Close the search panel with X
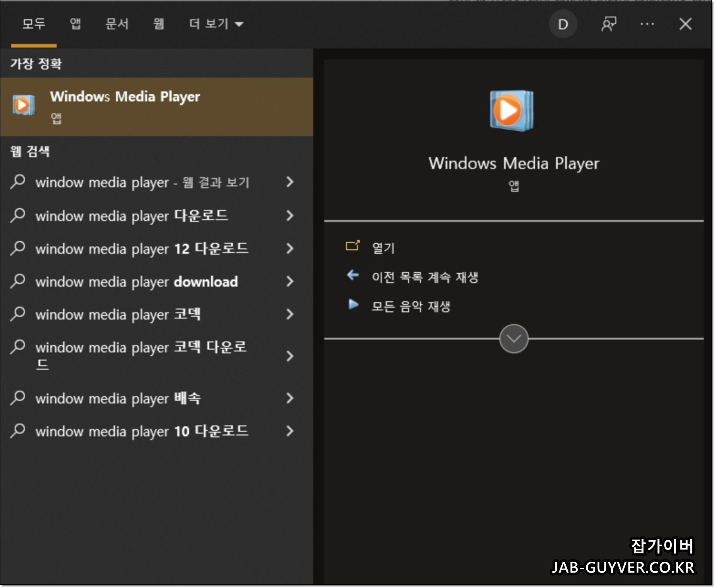The width and height of the screenshot is (715, 588). 685,24
